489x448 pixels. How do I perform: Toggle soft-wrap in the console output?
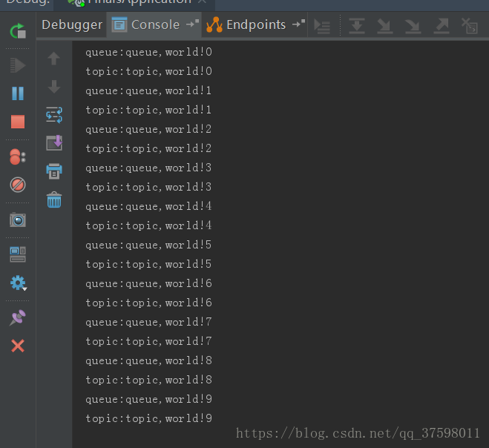54,115
